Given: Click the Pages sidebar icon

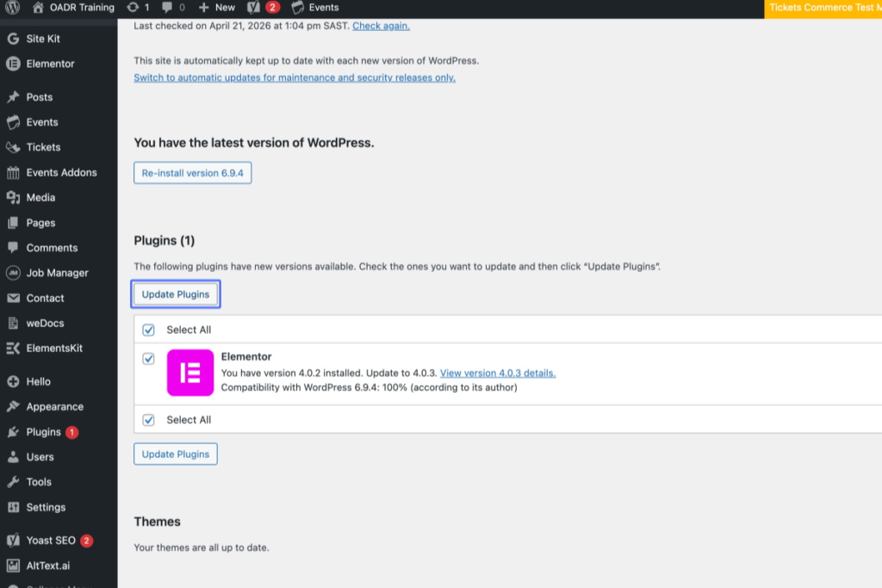Looking at the screenshot, I should pyautogui.click(x=13, y=223).
